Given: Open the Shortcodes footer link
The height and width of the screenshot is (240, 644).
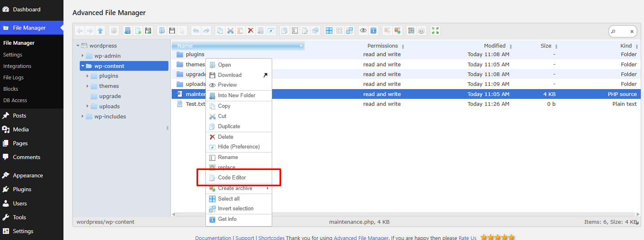Looking at the screenshot, I should (x=271, y=238).
